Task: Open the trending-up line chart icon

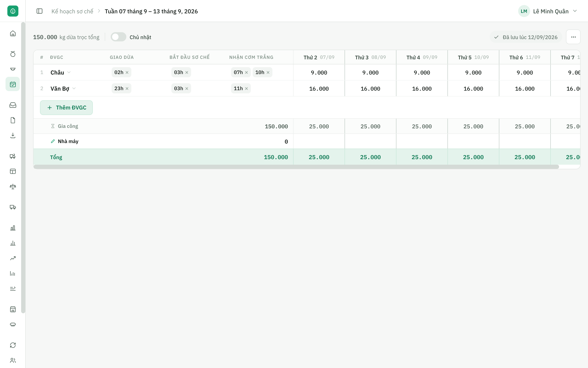Action: (13, 258)
